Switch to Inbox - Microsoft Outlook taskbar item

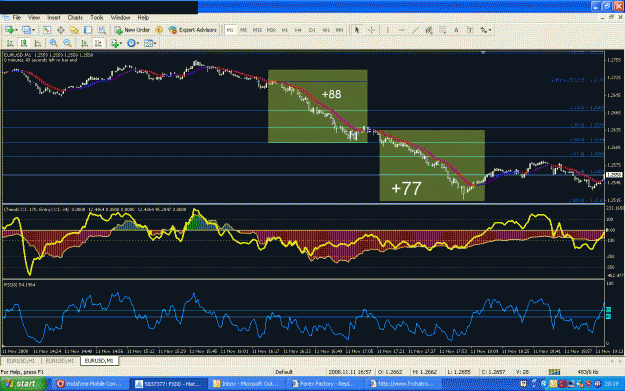pyautogui.click(x=247, y=384)
